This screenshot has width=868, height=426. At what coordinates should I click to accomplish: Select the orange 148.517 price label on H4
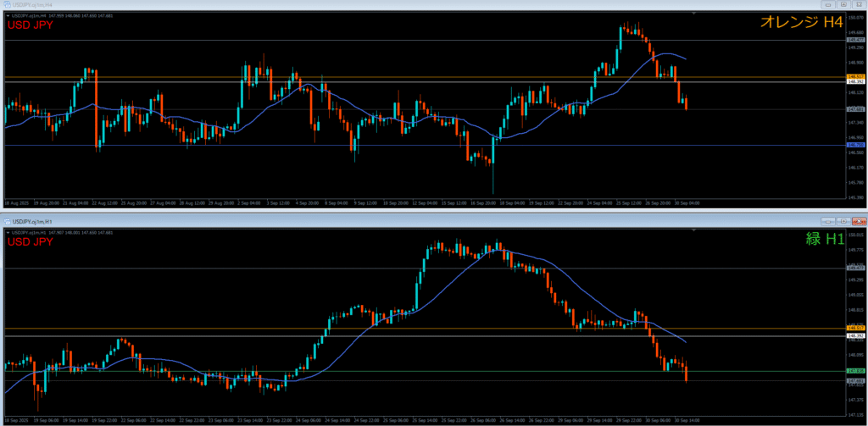coord(855,77)
